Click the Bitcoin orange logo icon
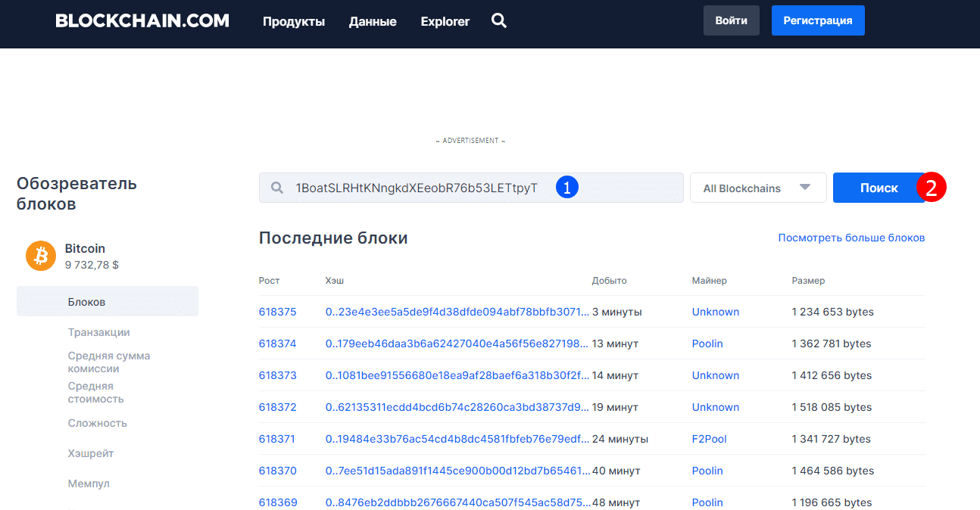This screenshot has height=510, width=980. (41, 256)
